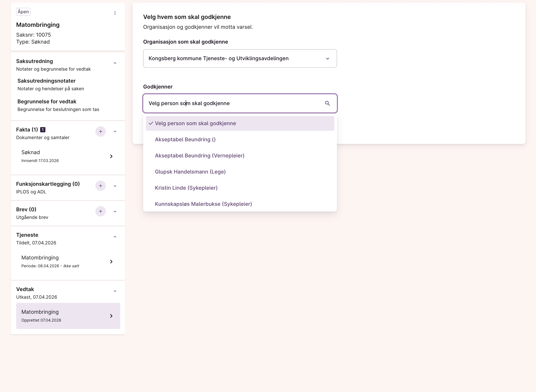Screen dimensions: 536x392
Task: Open Søknad document via arrow
Action: point(111,156)
